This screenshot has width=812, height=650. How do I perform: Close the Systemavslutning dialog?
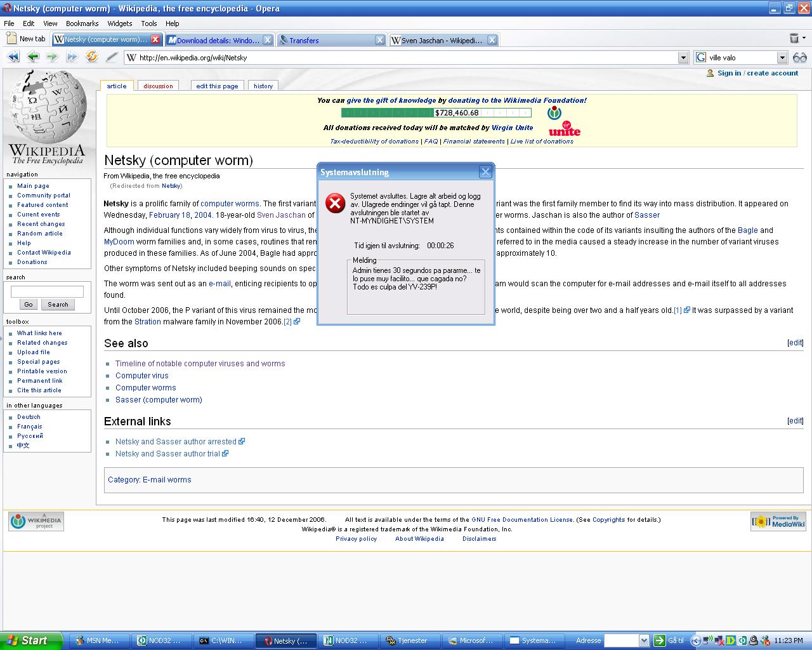click(485, 172)
